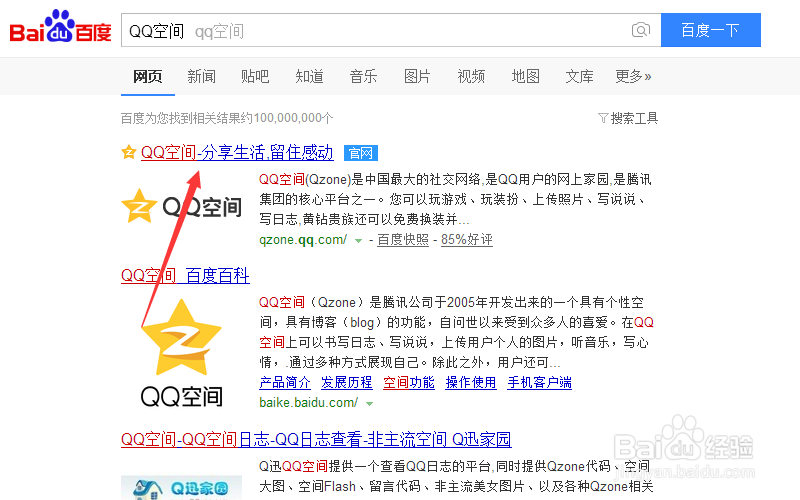Open the 地图 tab
This screenshot has width=800, height=500.
tap(525, 77)
